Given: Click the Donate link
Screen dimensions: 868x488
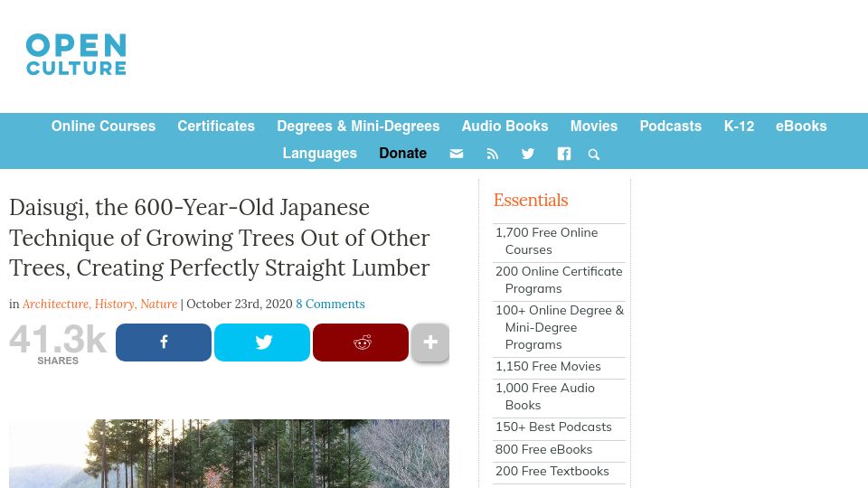Looking at the screenshot, I should pos(402,154).
